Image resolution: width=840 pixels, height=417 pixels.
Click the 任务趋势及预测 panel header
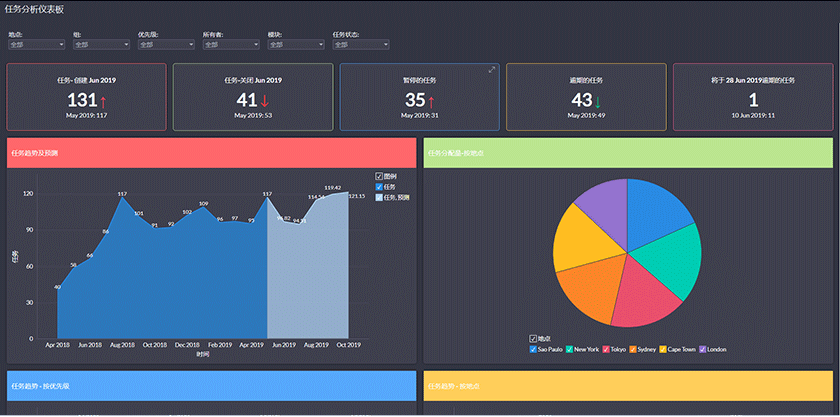tap(211, 153)
